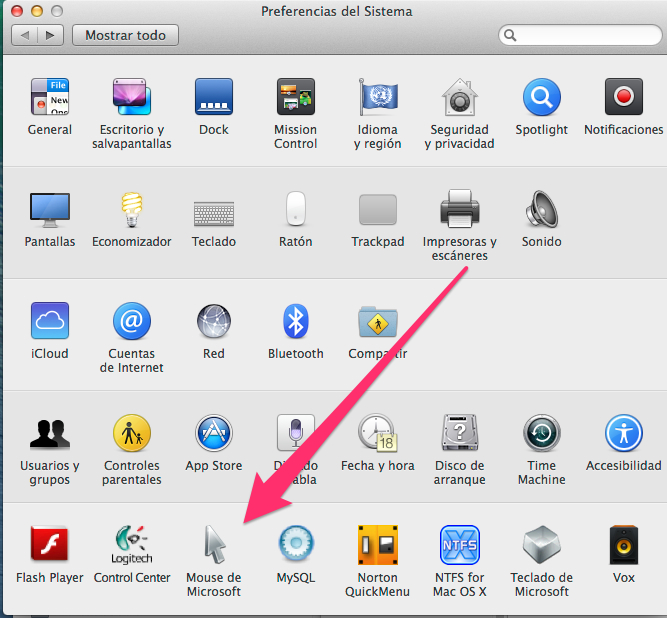The image size is (667, 618).
Task: Open NTFS for Mac OS X pane
Action: [x=459, y=545]
